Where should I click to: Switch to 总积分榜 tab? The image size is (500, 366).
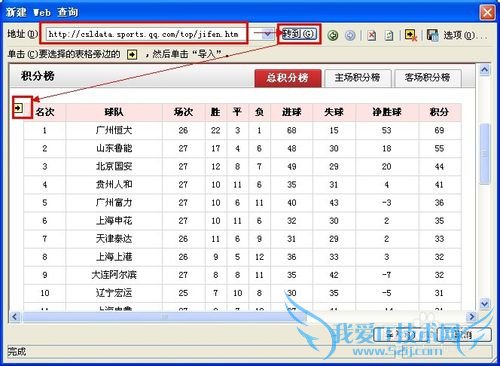(x=288, y=78)
